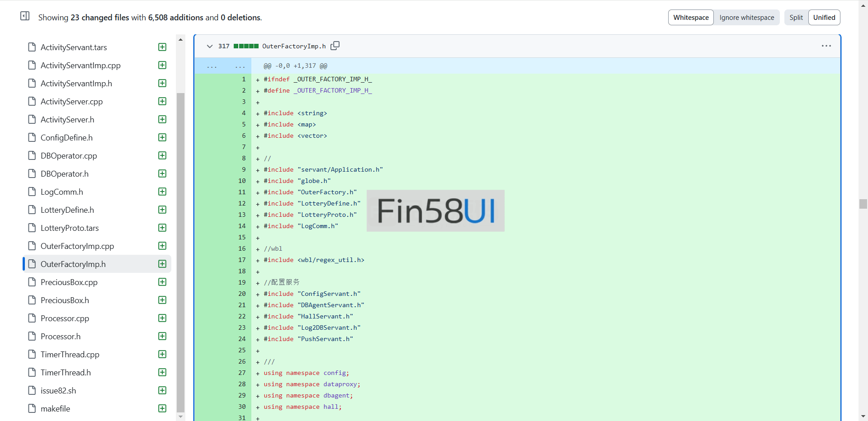Open the three-dot file options menu
Image resolution: width=868 pixels, height=421 pixels.
click(826, 46)
